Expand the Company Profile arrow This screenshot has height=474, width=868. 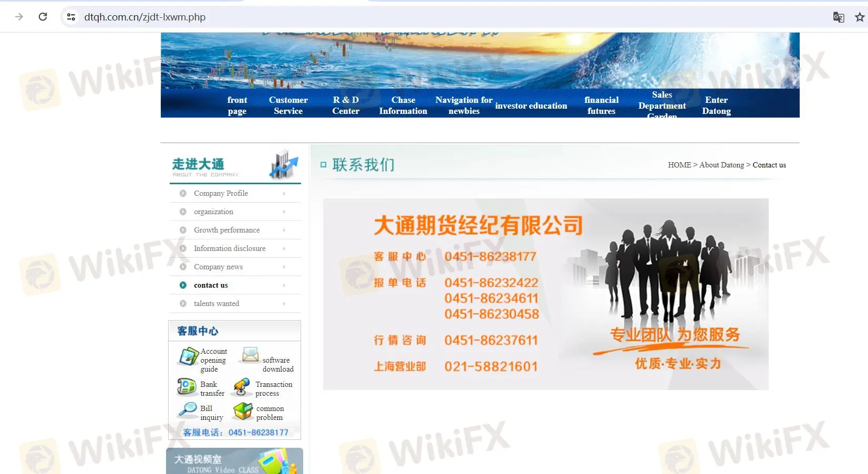click(284, 194)
